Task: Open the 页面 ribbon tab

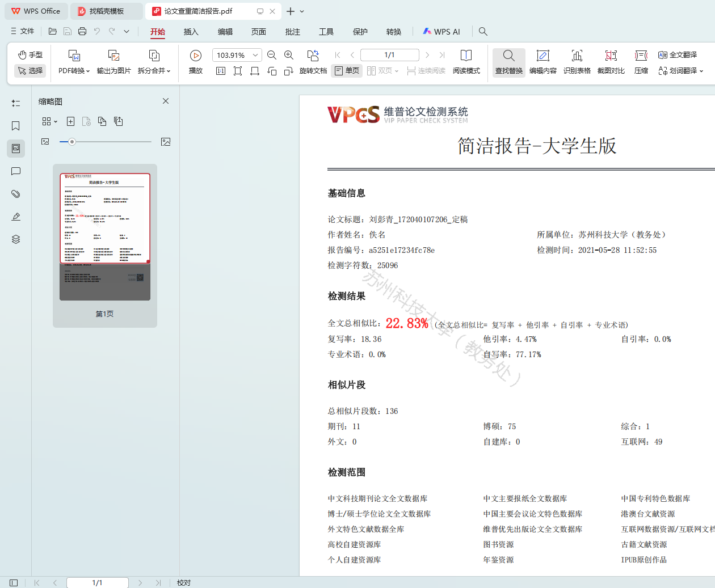Action: 259,32
